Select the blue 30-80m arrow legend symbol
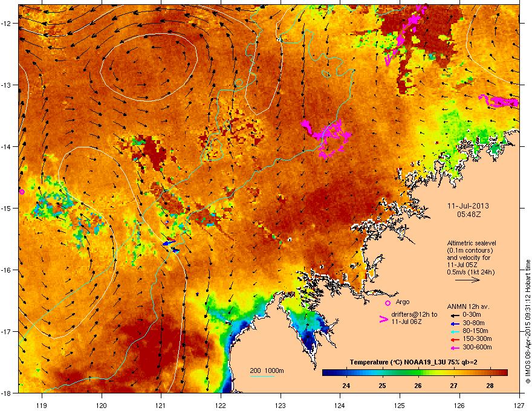 pos(454,324)
